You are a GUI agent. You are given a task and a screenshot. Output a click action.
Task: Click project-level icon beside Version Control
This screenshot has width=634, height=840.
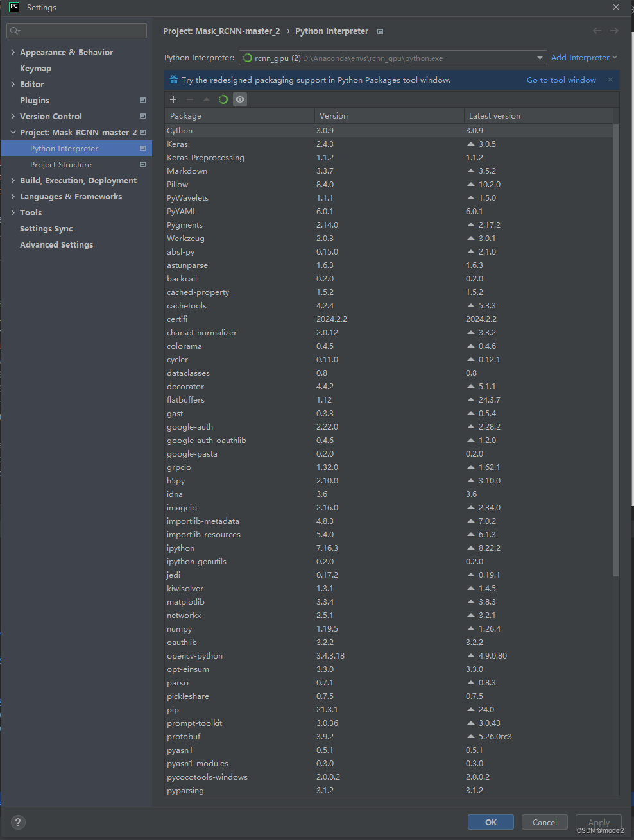(x=142, y=116)
